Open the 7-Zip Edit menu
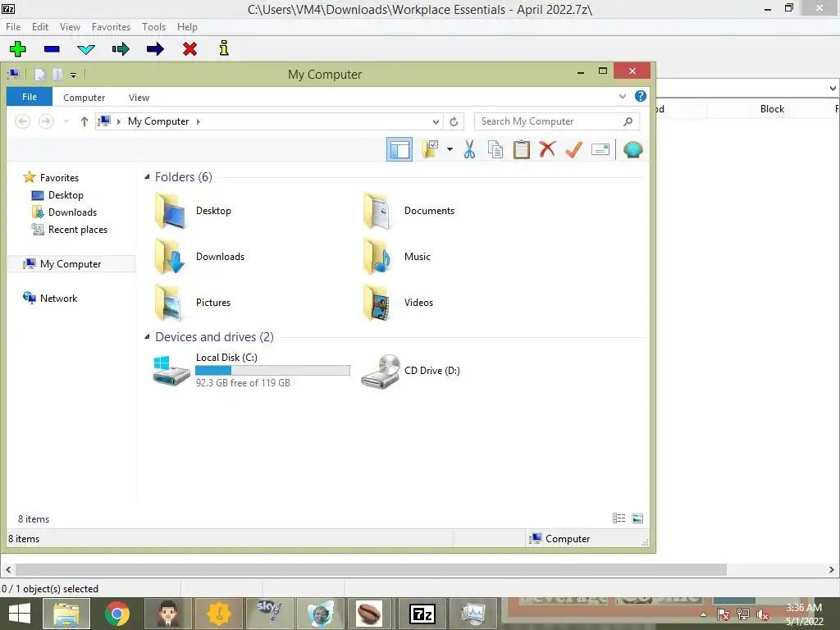 [x=40, y=27]
